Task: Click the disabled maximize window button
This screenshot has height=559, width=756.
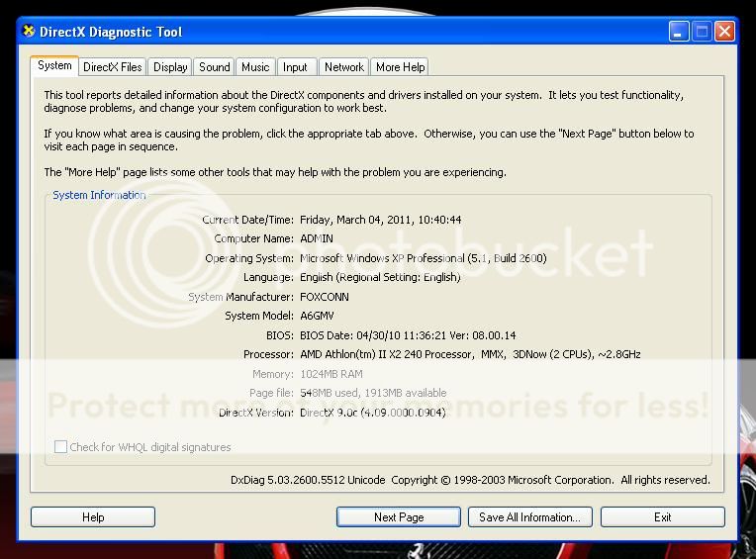Action: (x=702, y=32)
